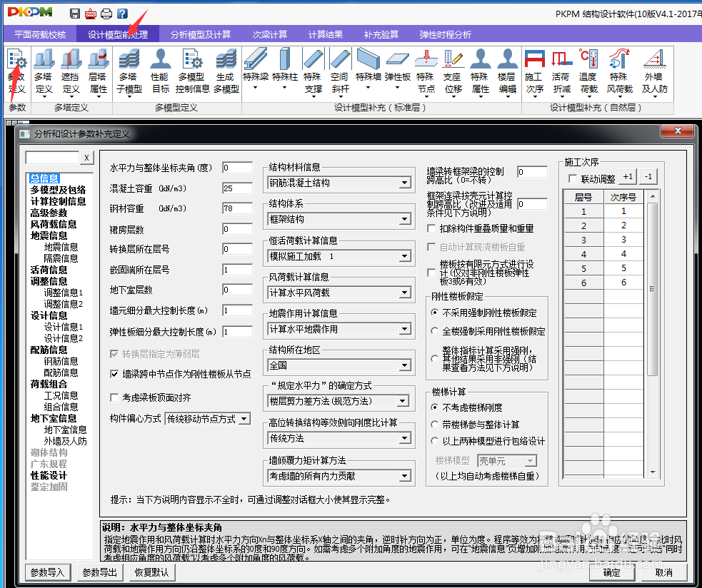Enable 扣除构件重叠质量和重量 checkbox
The image size is (702, 588).
click(431, 228)
